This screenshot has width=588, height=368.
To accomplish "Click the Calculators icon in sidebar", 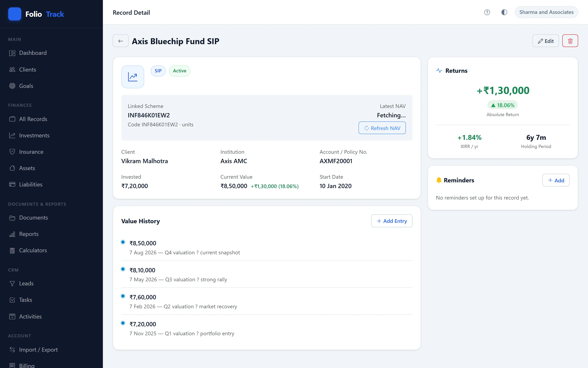I will [x=12, y=250].
